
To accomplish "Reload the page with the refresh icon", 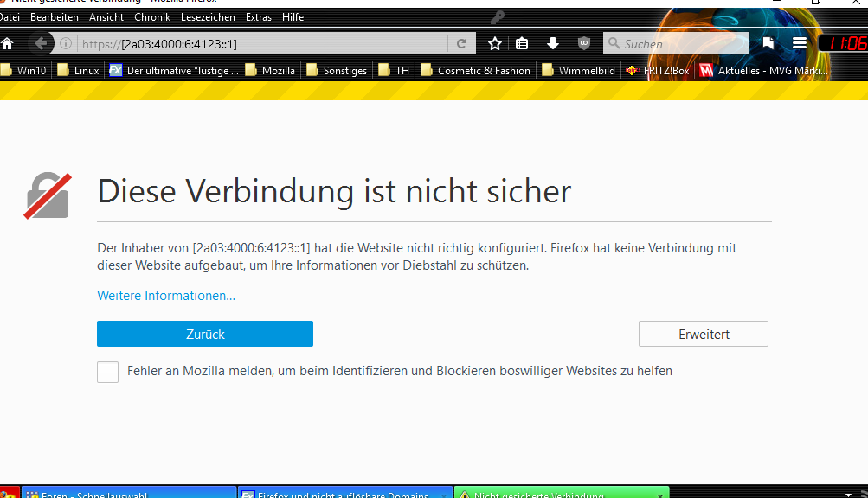I will coord(461,43).
